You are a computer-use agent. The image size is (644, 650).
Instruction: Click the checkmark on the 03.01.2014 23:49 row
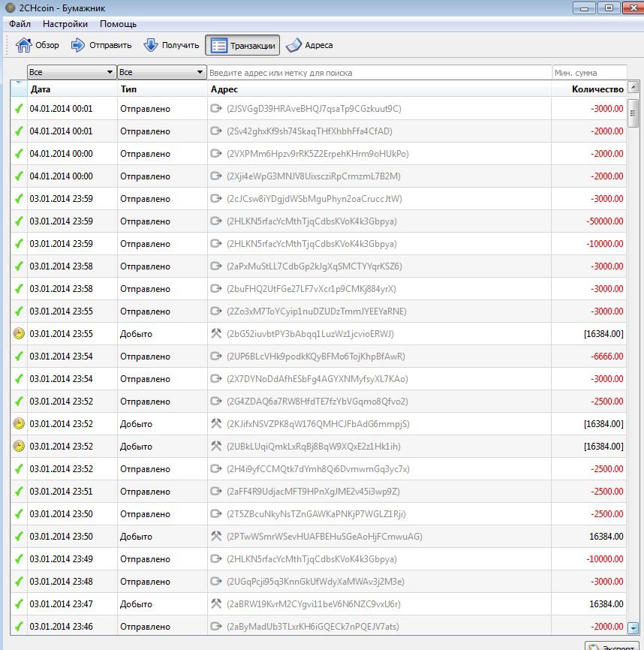pos(19,558)
